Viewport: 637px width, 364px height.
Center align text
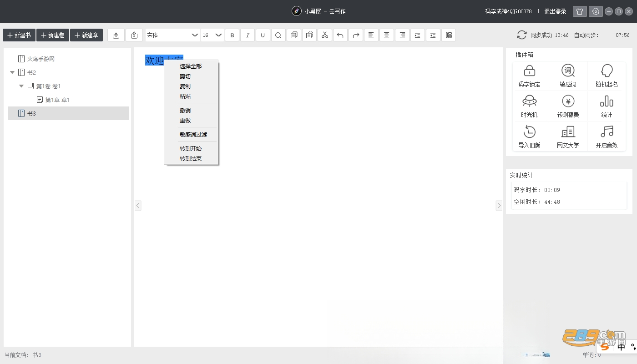pyautogui.click(x=387, y=35)
